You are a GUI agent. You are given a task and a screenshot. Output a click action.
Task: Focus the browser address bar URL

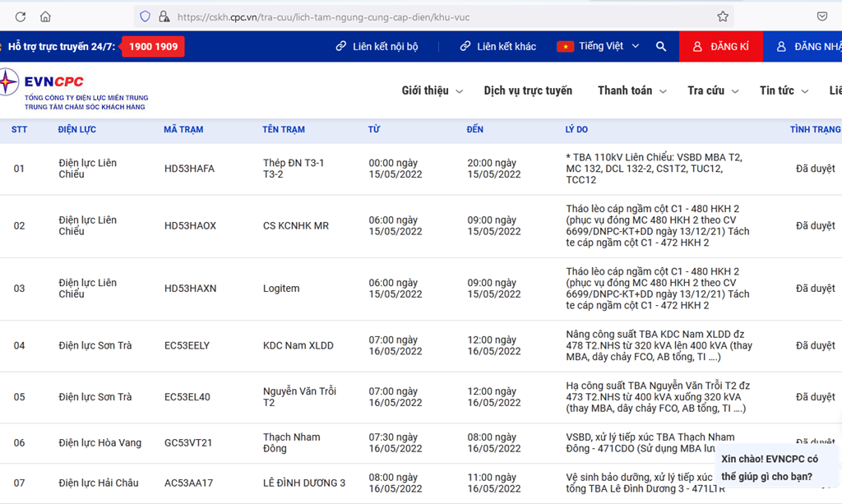click(323, 17)
